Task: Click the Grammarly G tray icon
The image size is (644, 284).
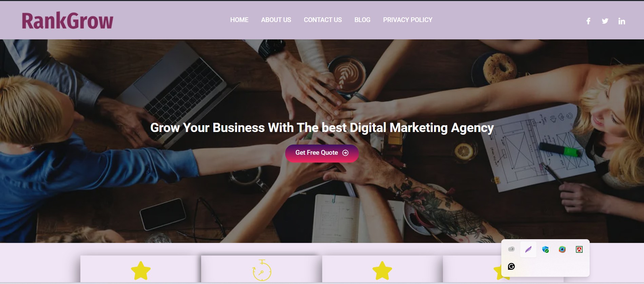Action: coord(511,266)
